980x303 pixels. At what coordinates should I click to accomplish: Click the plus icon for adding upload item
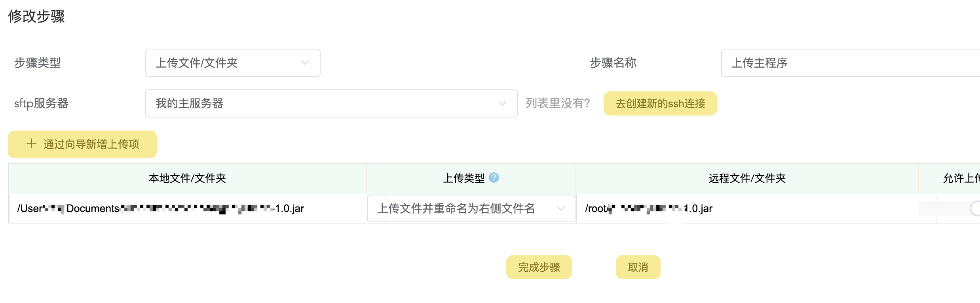pyautogui.click(x=31, y=144)
